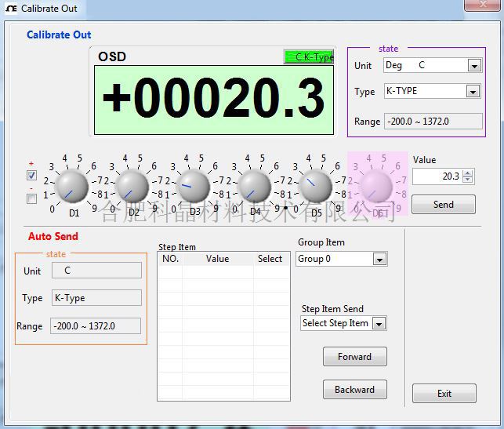504x429 pixels.
Task: Open the Unit dropdown showing Deg C
Action: [x=473, y=66]
